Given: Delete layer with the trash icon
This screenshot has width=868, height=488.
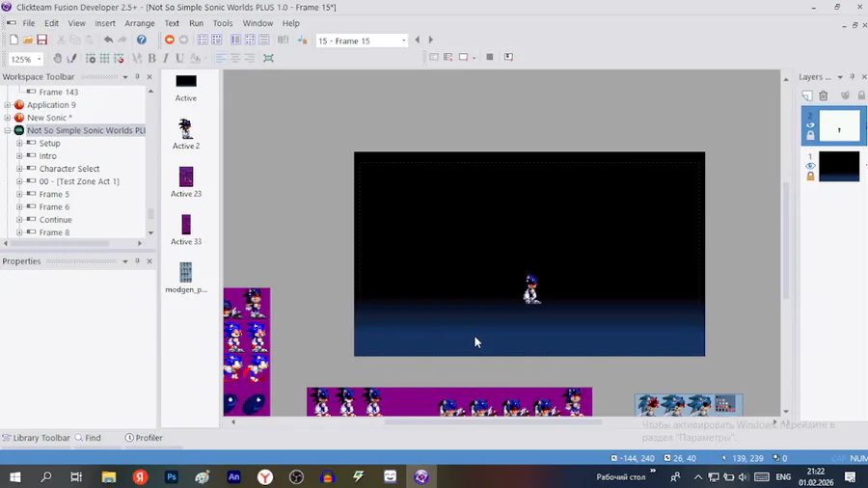Looking at the screenshot, I should point(824,95).
